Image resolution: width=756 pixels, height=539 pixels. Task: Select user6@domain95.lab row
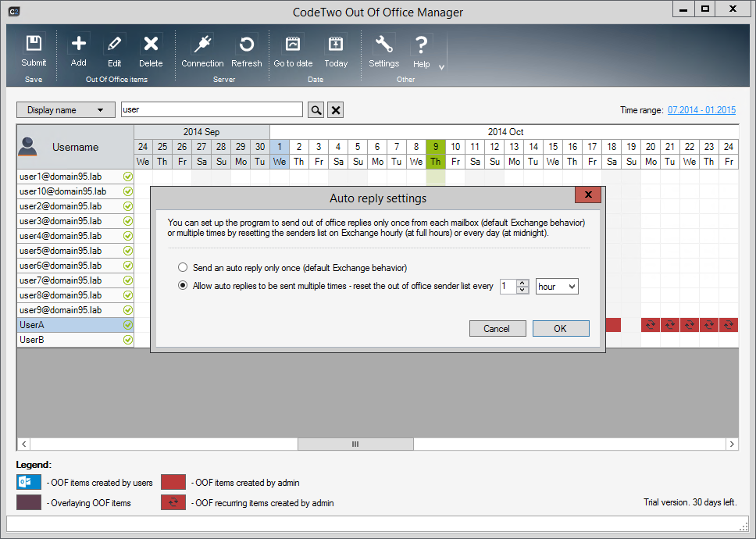[x=75, y=266]
